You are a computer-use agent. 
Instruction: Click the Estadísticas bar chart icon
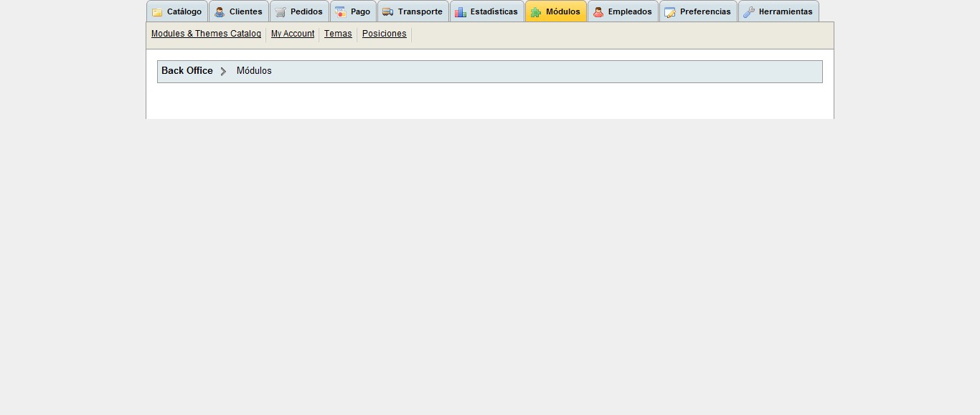[461, 12]
